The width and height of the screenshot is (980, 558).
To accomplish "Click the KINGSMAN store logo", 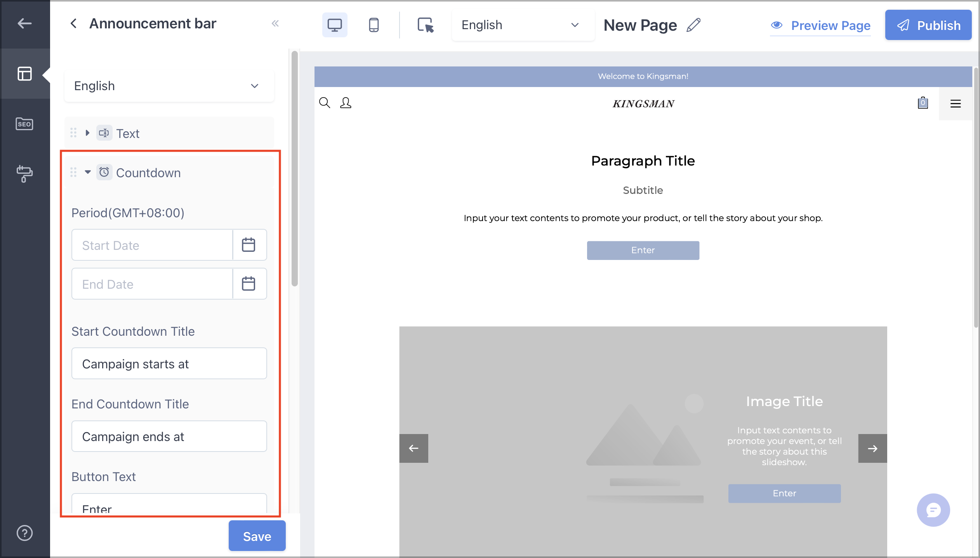I will [643, 104].
